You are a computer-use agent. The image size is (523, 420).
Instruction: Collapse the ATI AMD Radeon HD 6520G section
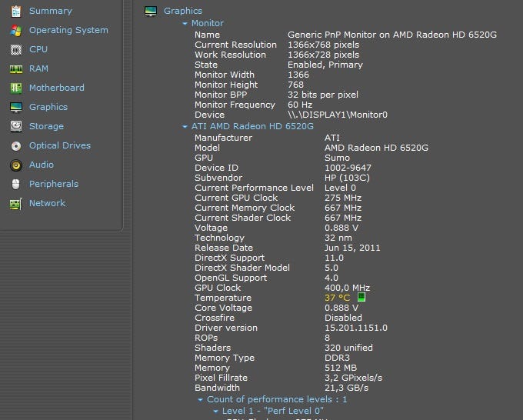(x=185, y=126)
